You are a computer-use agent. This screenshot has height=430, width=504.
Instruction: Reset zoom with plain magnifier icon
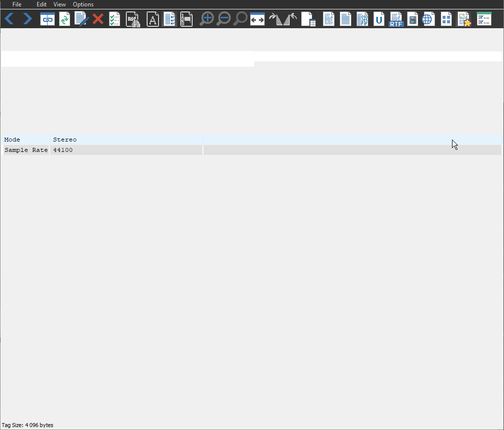click(240, 19)
